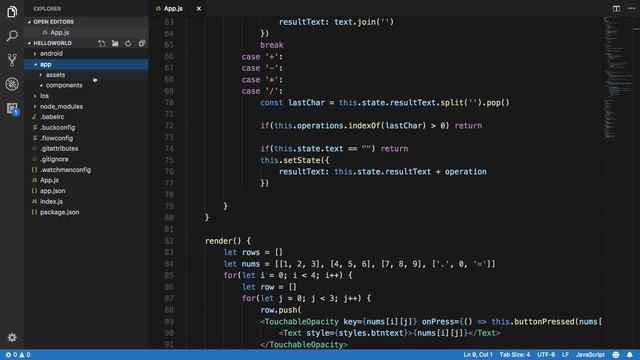Click Ln 9, Col 1 in status bar
This screenshot has height=360, width=640.
[478, 355]
